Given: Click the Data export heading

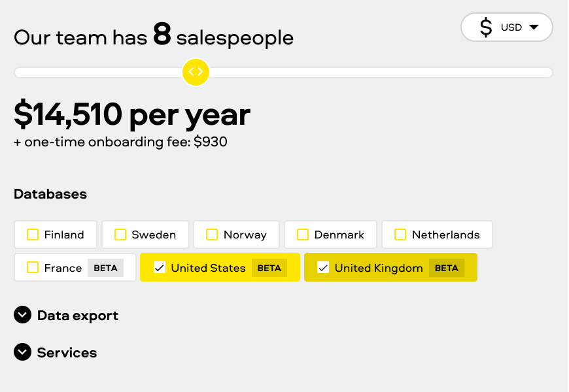Looking at the screenshot, I should click(78, 316).
